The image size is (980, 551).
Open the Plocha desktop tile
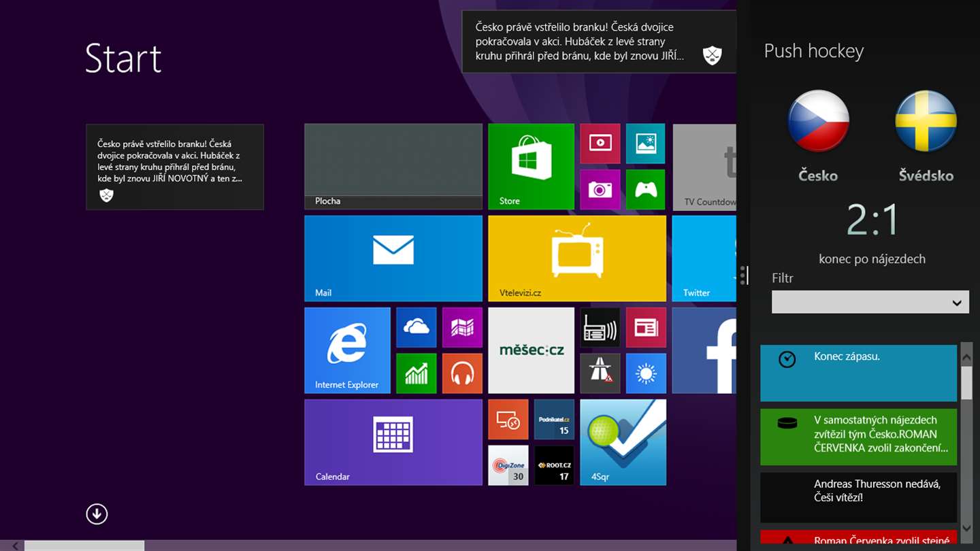[393, 166]
